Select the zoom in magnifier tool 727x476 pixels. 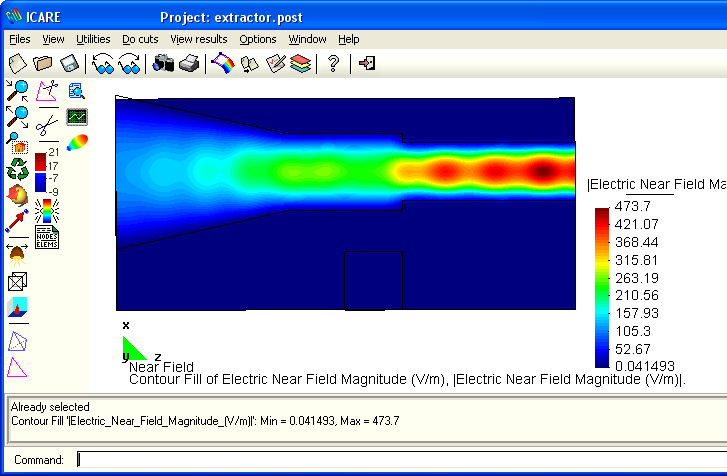click(x=17, y=90)
